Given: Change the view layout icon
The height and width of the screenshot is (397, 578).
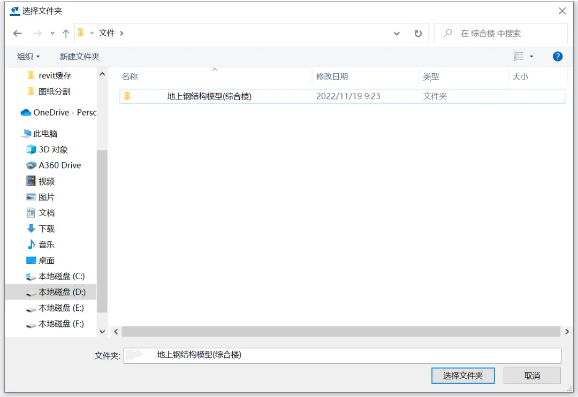Looking at the screenshot, I should pos(518,56).
